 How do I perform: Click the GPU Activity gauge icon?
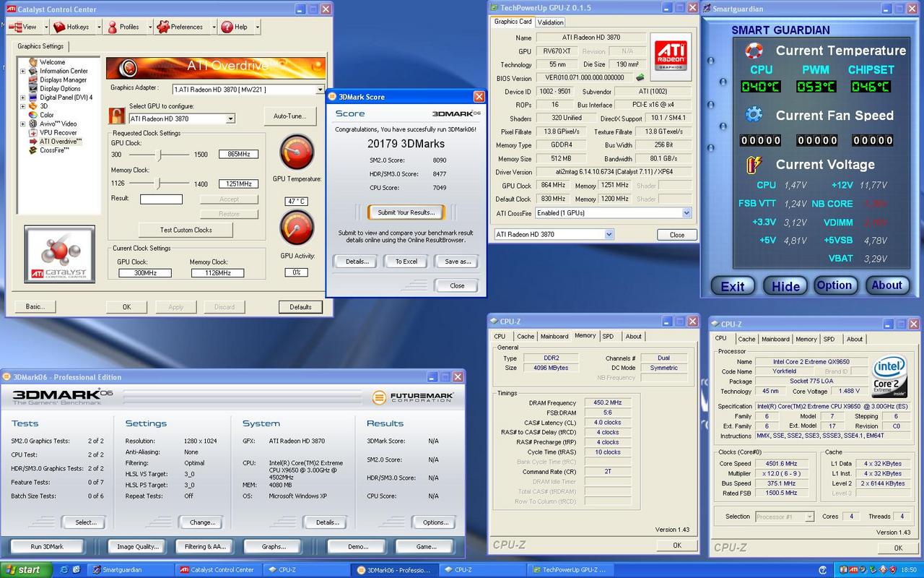click(297, 229)
